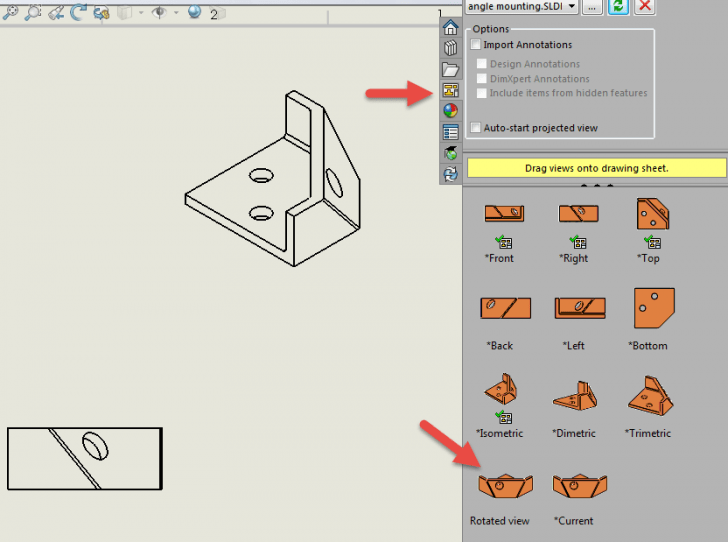
Task: Expand the angle mounting file dropdown
Action: point(572,6)
